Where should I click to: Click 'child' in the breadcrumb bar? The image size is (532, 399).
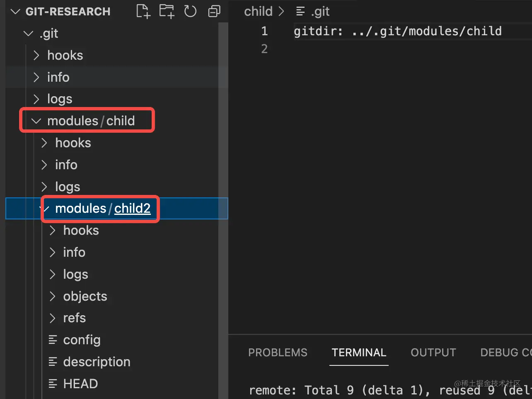coord(258,11)
